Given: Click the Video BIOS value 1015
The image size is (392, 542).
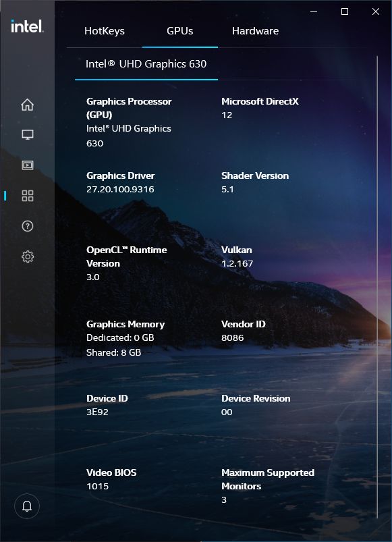Looking at the screenshot, I should pyautogui.click(x=97, y=487).
